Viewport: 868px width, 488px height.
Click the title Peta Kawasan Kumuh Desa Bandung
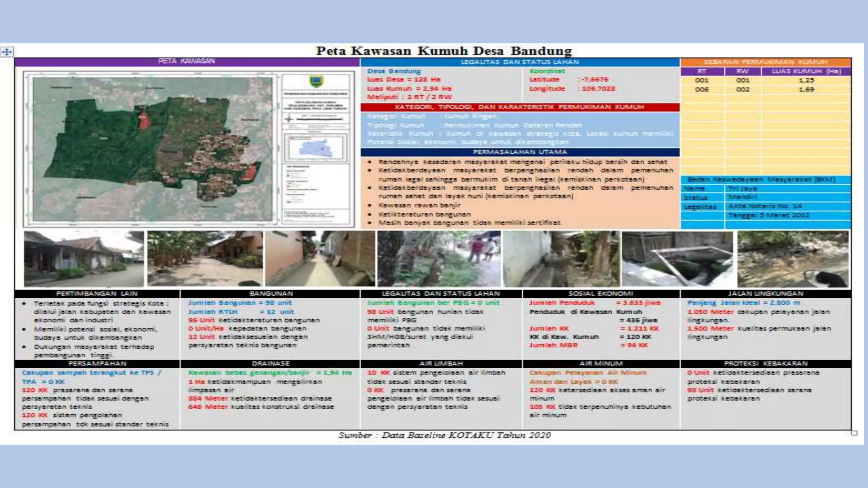(x=444, y=51)
